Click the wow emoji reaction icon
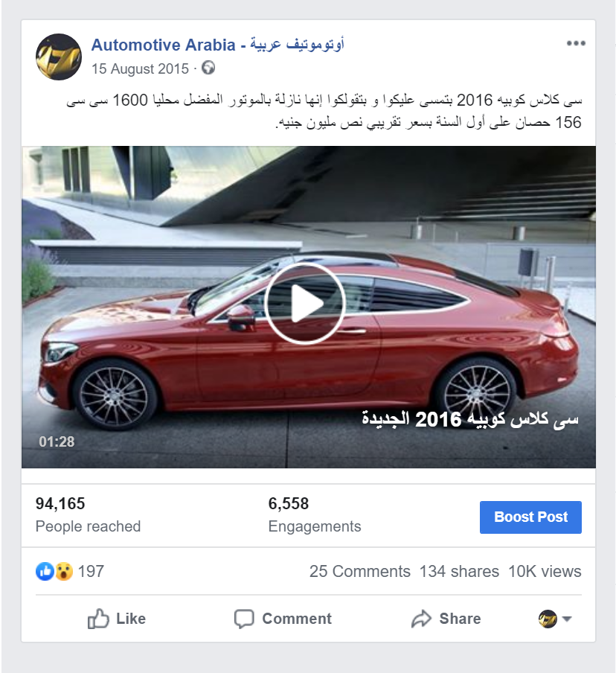 click(x=64, y=571)
